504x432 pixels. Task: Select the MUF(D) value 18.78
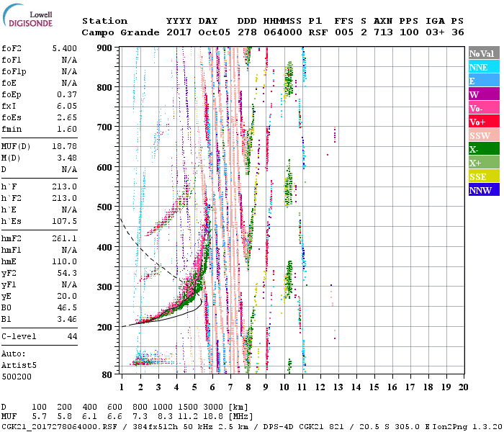tap(66, 146)
